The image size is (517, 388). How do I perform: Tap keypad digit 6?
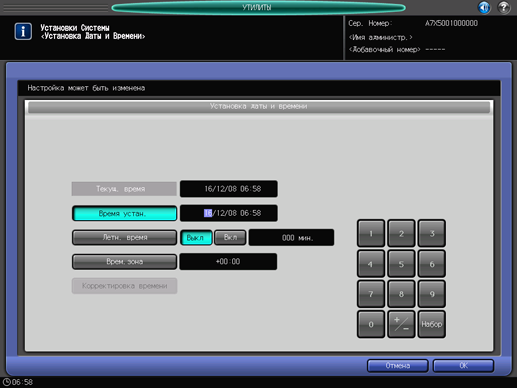pos(432,264)
